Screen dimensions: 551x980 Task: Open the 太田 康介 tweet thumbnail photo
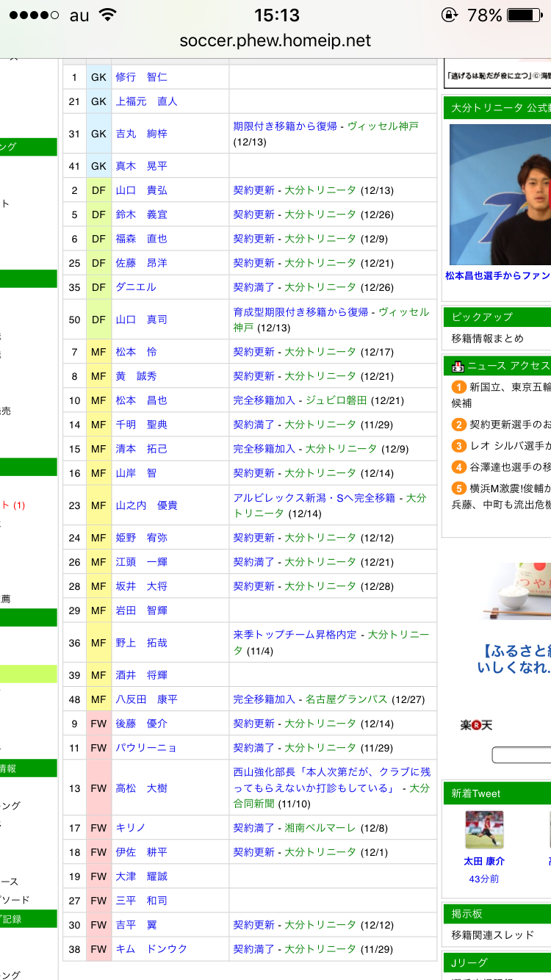[483, 829]
